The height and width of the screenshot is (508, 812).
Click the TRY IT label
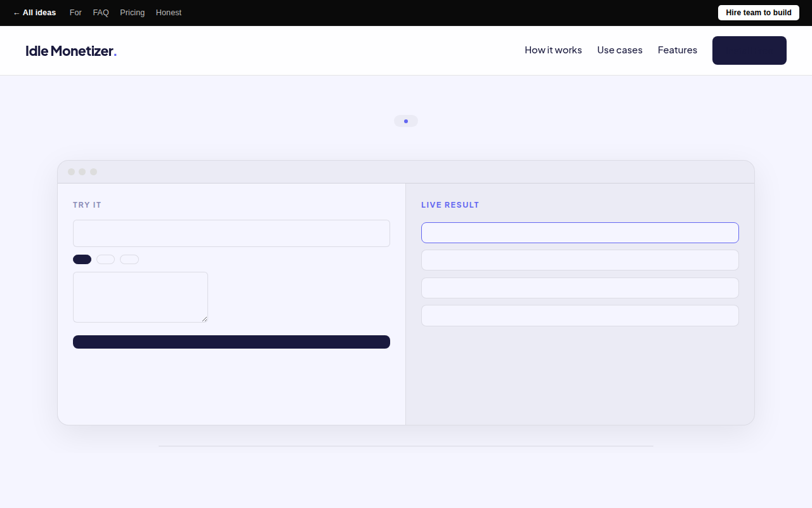(87, 205)
